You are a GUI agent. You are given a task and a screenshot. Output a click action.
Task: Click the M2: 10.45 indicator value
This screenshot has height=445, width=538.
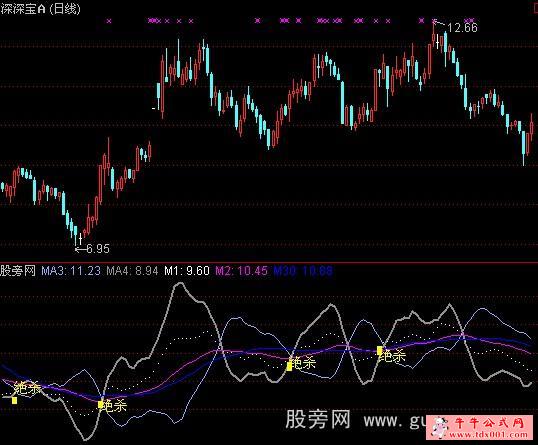click(x=242, y=271)
